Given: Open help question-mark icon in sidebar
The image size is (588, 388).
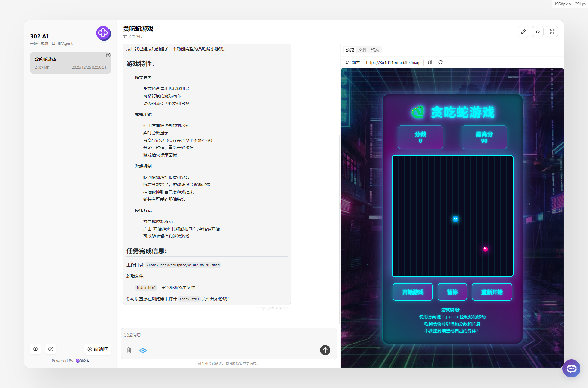Looking at the screenshot, I should click(51, 349).
